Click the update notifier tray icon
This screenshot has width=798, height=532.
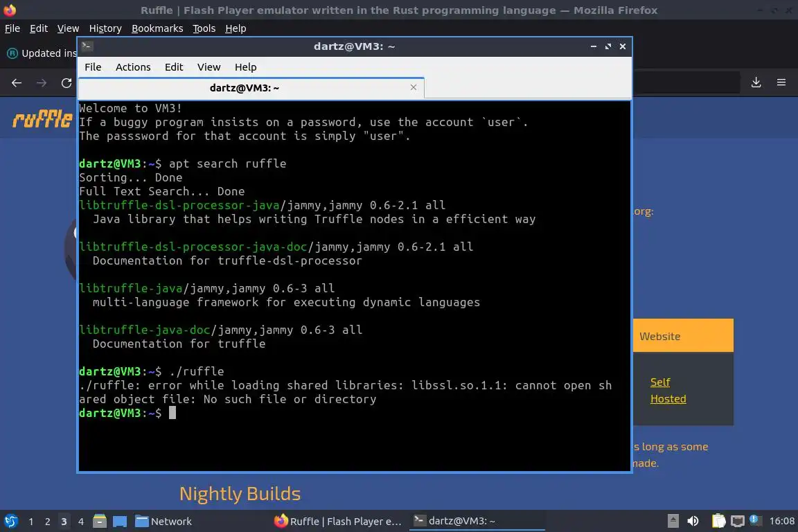click(755, 520)
